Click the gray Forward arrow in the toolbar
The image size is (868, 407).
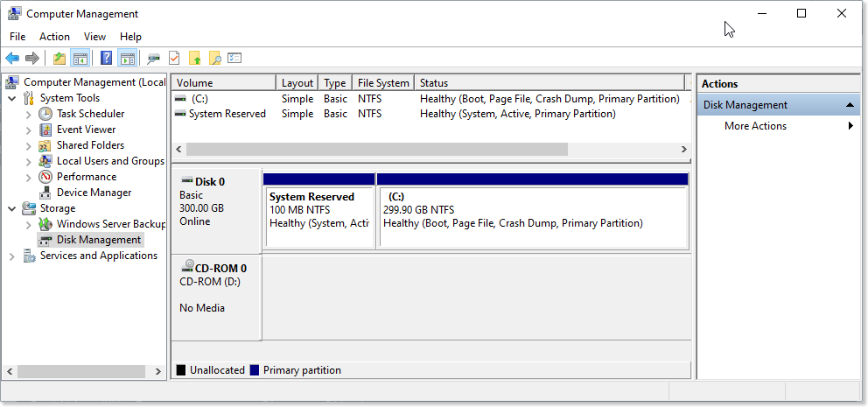pyautogui.click(x=32, y=58)
